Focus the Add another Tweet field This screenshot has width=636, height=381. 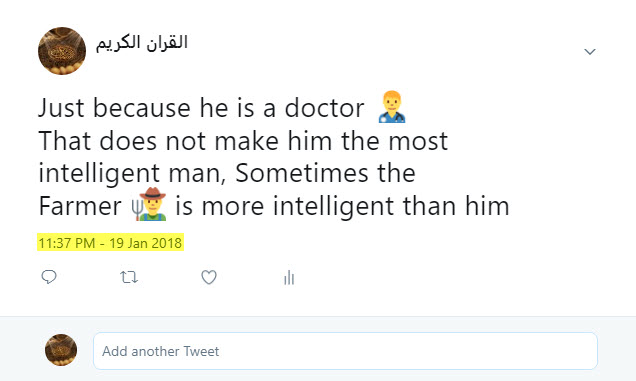(x=345, y=351)
